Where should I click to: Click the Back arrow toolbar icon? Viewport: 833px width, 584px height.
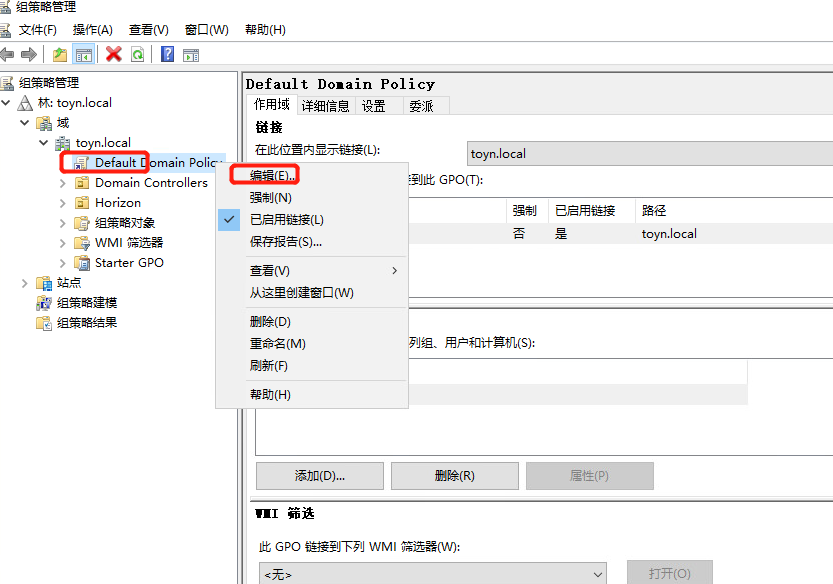coord(7,54)
